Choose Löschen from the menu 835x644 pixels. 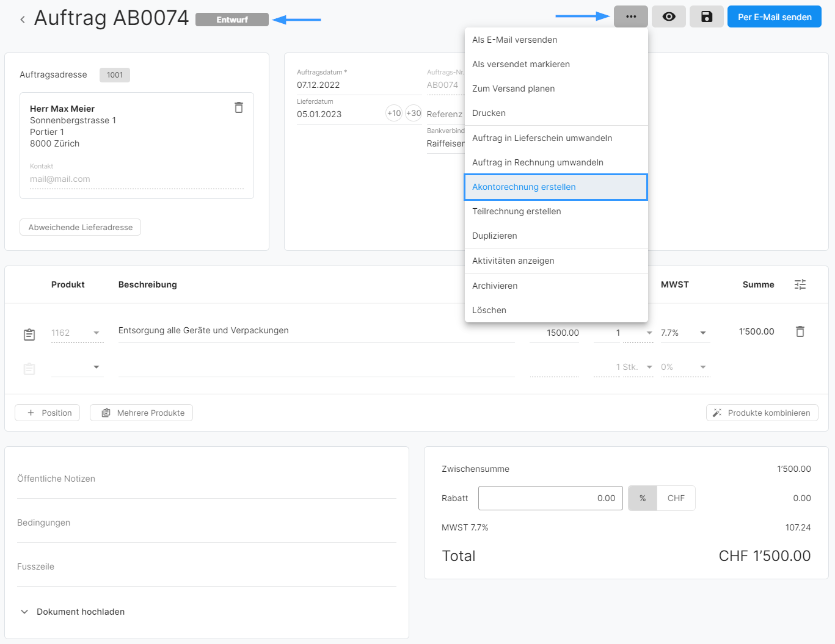(556, 310)
